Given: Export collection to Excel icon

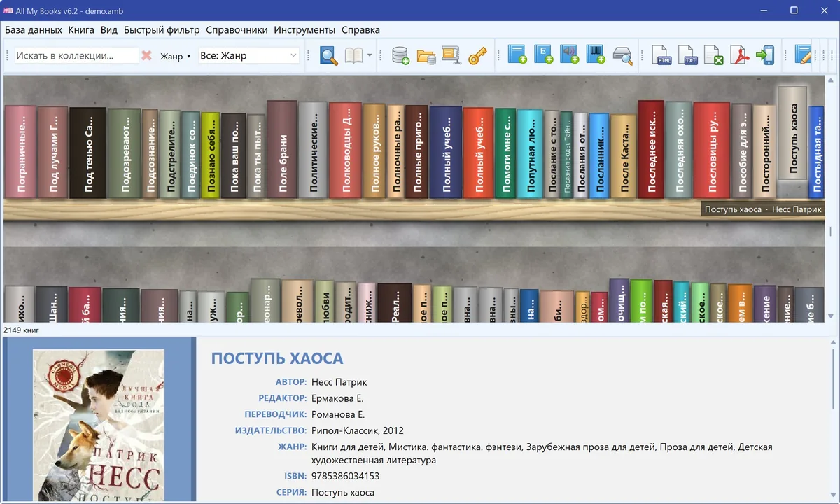Looking at the screenshot, I should (x=714, y=55).
